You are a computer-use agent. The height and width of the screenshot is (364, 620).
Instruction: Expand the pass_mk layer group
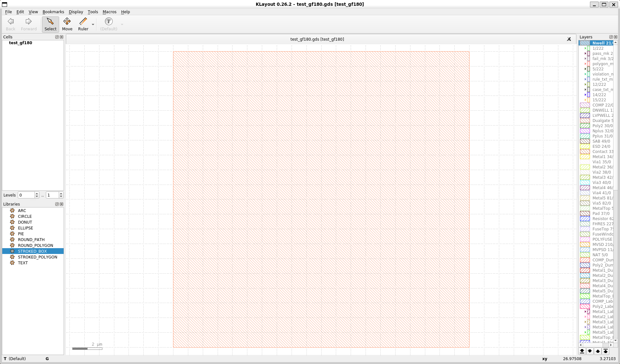tap(585, 54)
